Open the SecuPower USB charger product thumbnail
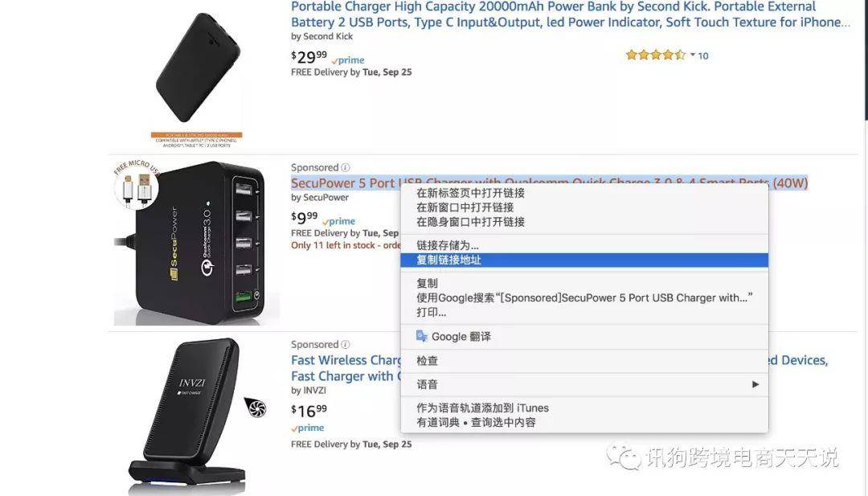The image size is (868, 496). pyautogui.click(x=194, y=241)
